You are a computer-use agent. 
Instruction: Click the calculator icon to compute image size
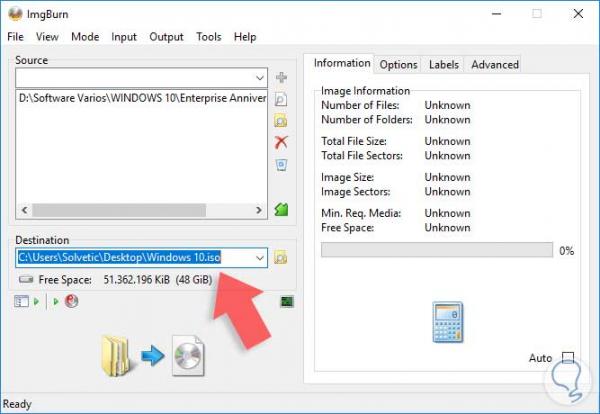coord(447,322)
